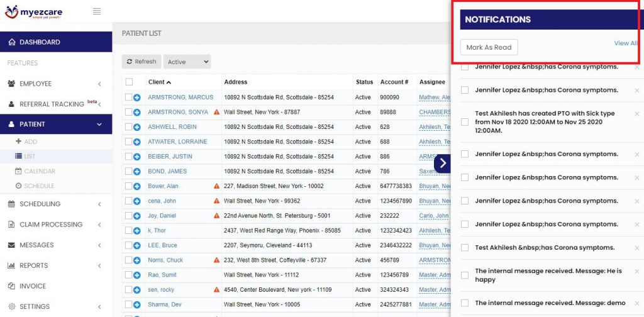Viewport: 644px width, 317px height.
Task: Click Mark As Read button
Action: (x=489, y=47)
